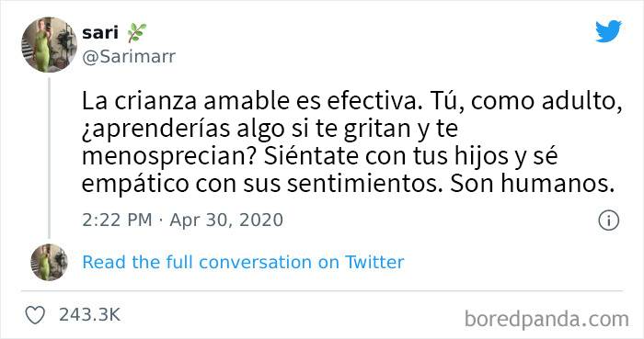Screen dimensions: 644x339
Task: Visit the @Sarimarr handle
Action: [x=129, y=57]
